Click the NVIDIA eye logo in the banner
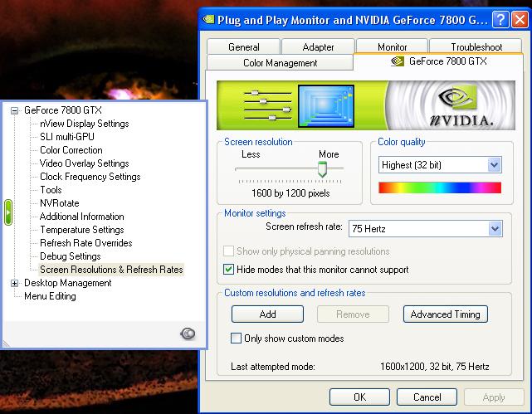Image resolution: width=532 pixels, height=414 pixels. (x=457, y=96)
